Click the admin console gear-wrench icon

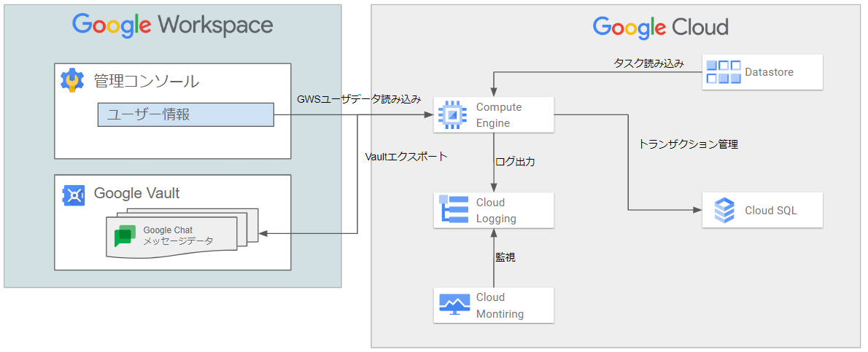[72, 80]
